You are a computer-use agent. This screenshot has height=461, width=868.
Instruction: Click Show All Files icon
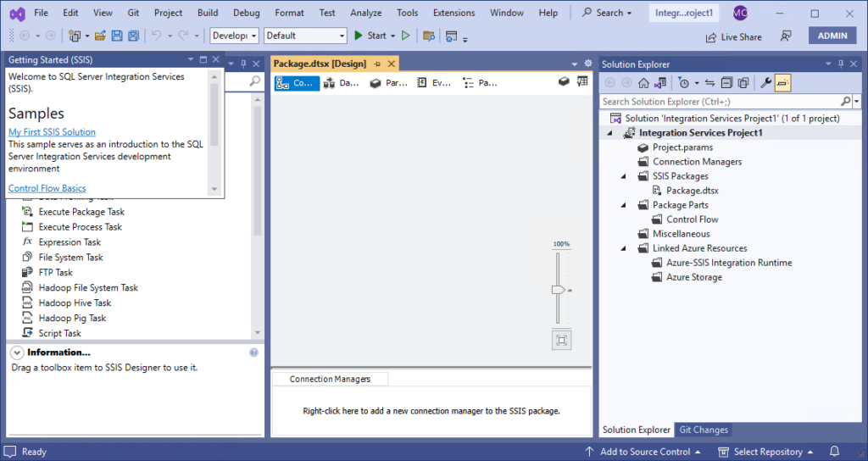[743, 83]
